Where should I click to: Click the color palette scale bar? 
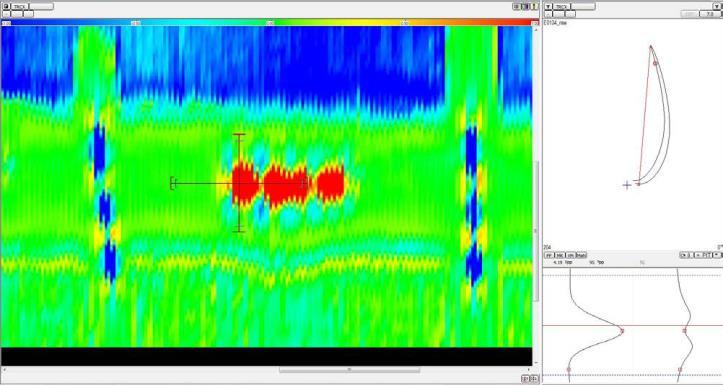[x=270, y=23]
